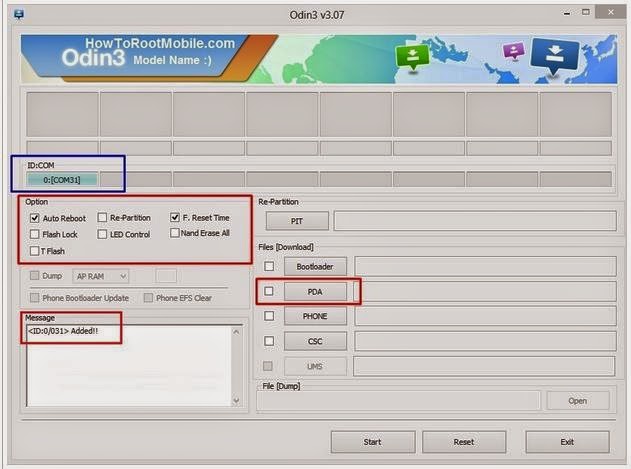Click the Start button

tap(373, 442)
